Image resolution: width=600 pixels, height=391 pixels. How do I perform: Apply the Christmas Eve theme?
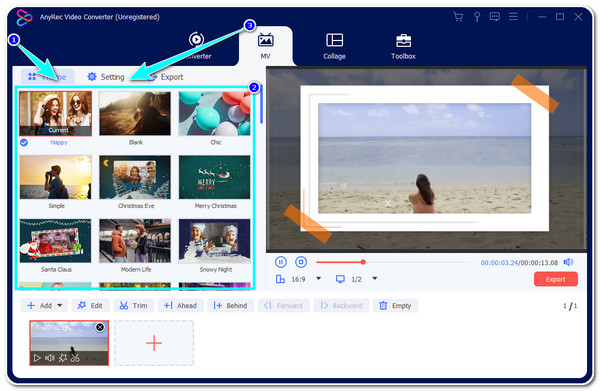point(135,177)
